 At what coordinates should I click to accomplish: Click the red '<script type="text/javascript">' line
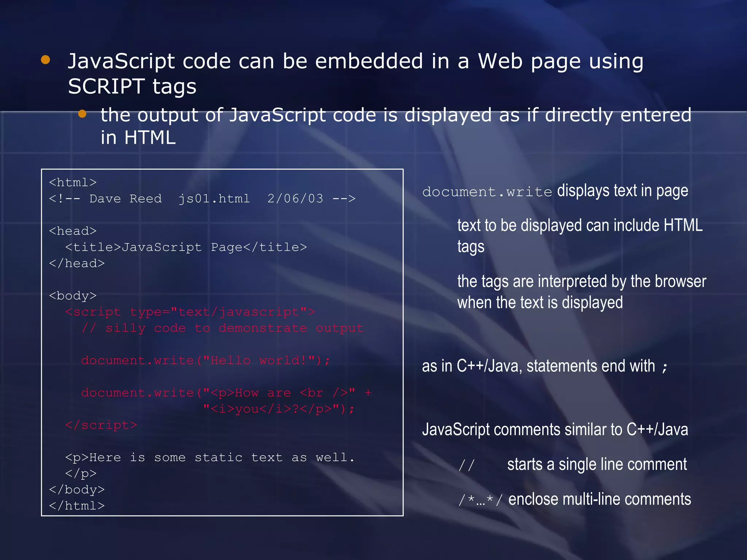tap(190, 312)
